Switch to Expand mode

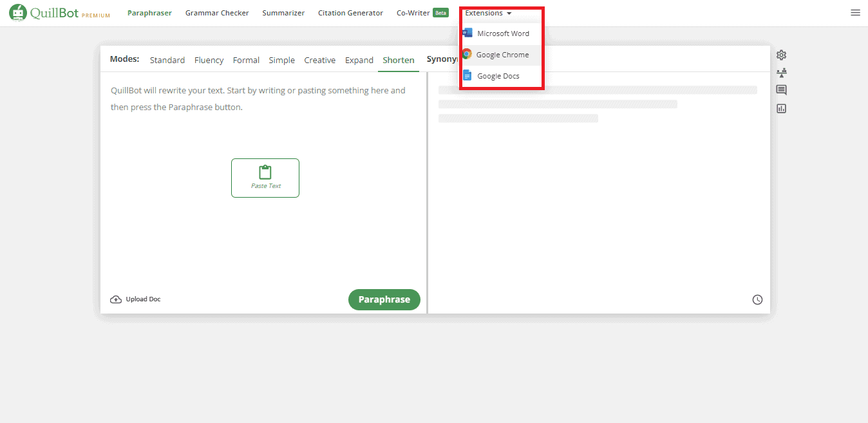pyautogui.click(x=359, y=60)
